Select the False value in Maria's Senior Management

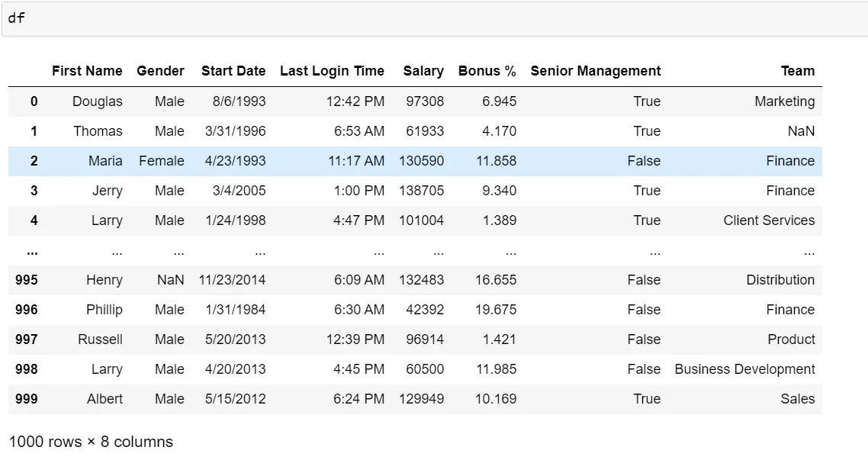645,161
